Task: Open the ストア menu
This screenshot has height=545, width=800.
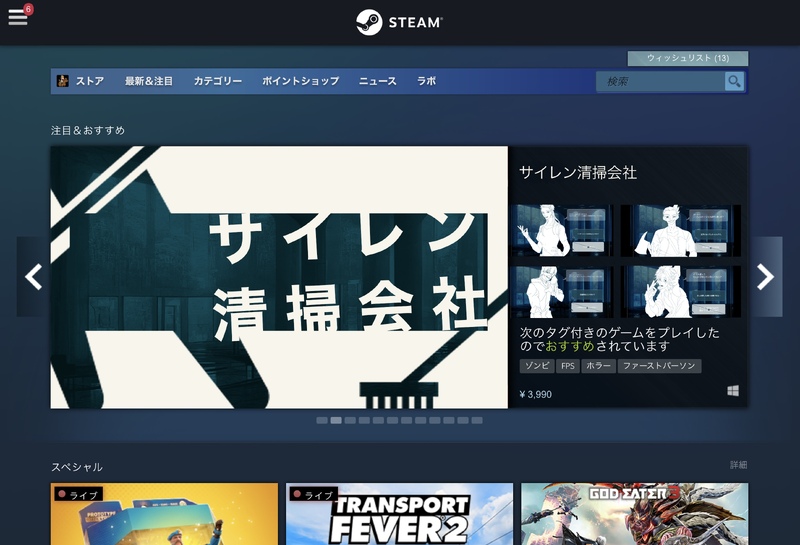Action: [90, 81]
